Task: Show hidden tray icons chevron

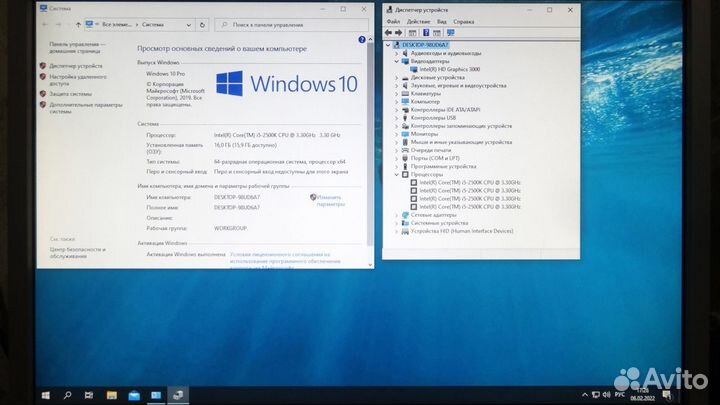Action: coord(585,394)
